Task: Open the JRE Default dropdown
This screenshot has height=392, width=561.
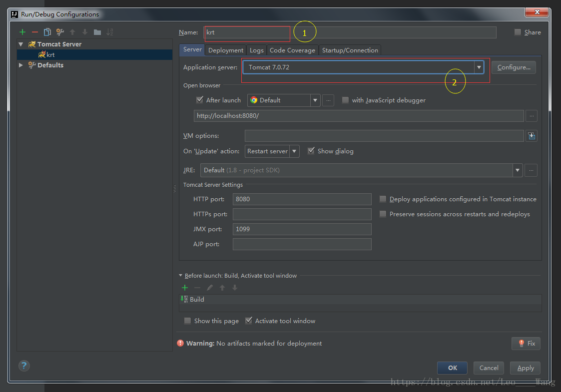Action: tap(361, 170)
